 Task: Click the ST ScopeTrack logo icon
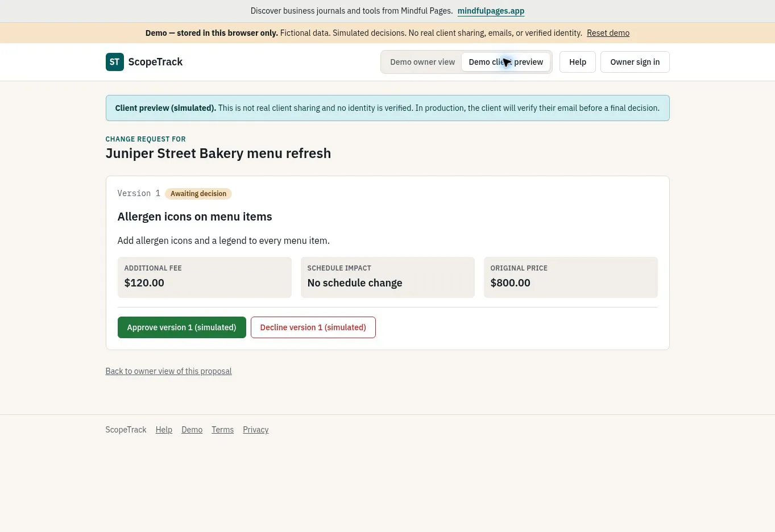(115, 62)
